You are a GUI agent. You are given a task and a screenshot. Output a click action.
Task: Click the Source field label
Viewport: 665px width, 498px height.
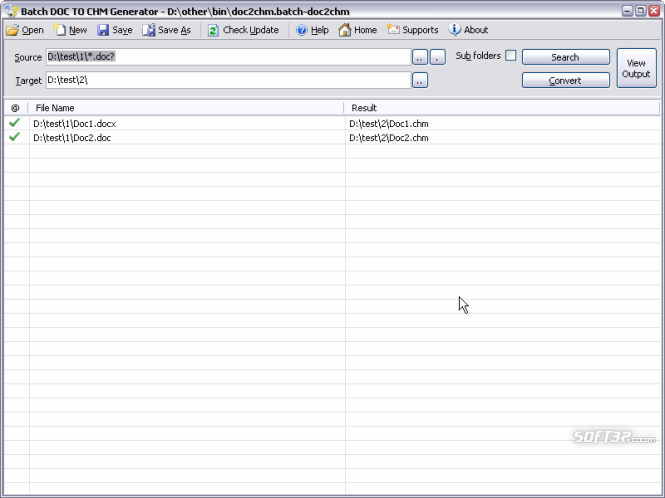click(x=28, y=58)
